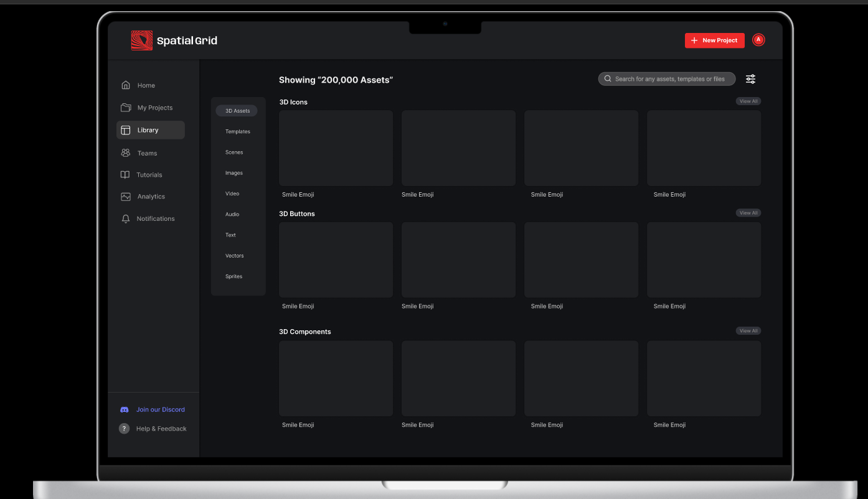Image resolution: width=868 pixels, height=499 pixels.
Task: Select the Sprites category
Action: click(234, 276)
